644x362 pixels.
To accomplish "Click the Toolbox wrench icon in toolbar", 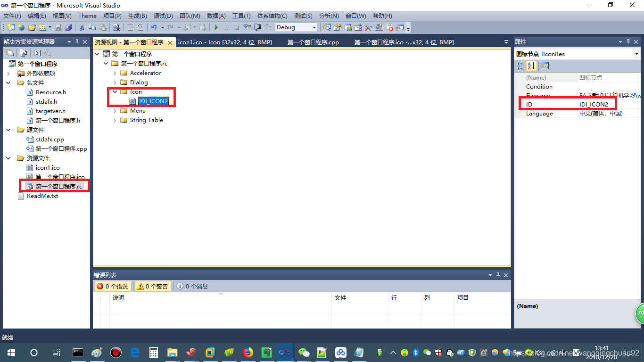I will point(368,27).
